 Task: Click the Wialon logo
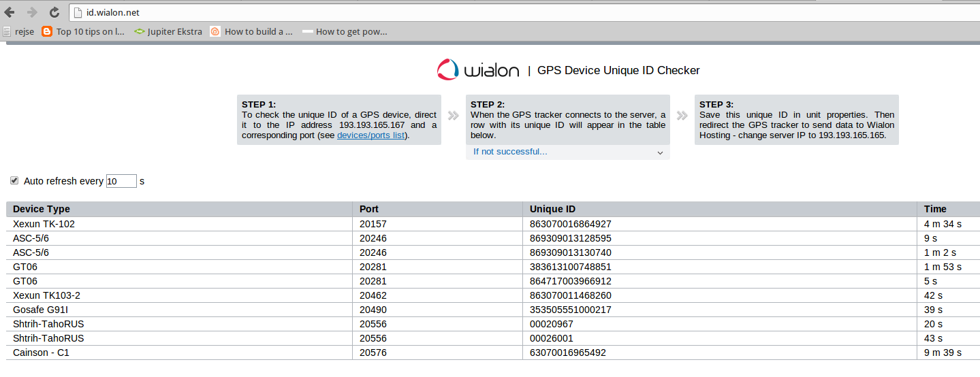click(x=479, y=70)
